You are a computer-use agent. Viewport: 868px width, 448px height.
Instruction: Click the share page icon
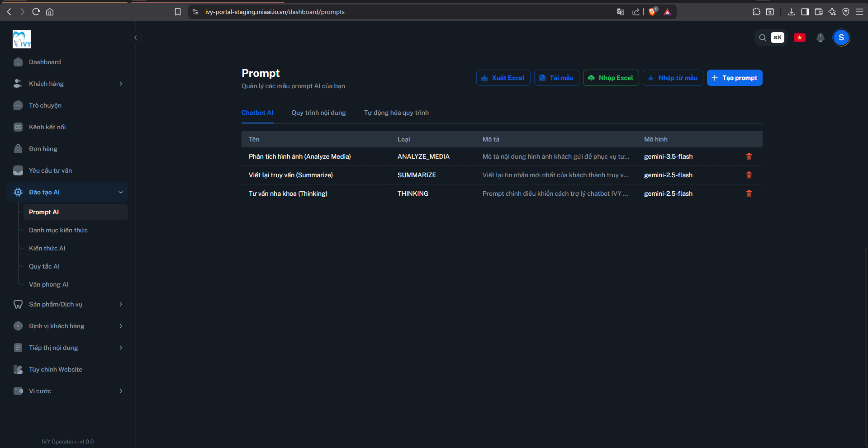click(636, 12)
